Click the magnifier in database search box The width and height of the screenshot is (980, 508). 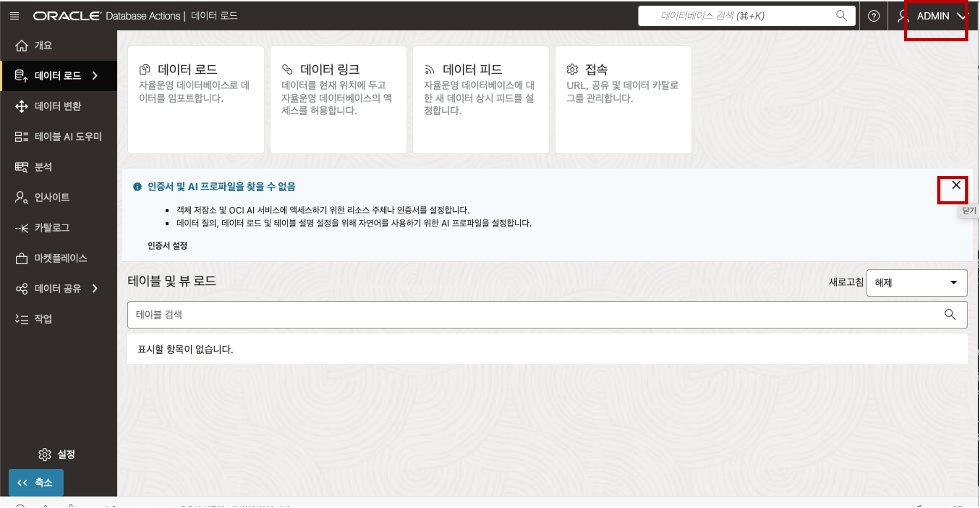(x=841, y=16)
